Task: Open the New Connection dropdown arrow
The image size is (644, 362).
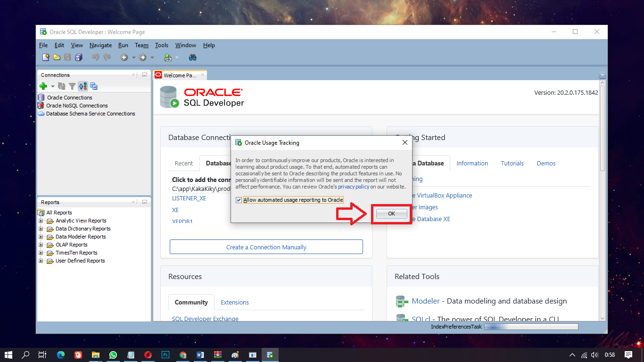Action: 52,86
